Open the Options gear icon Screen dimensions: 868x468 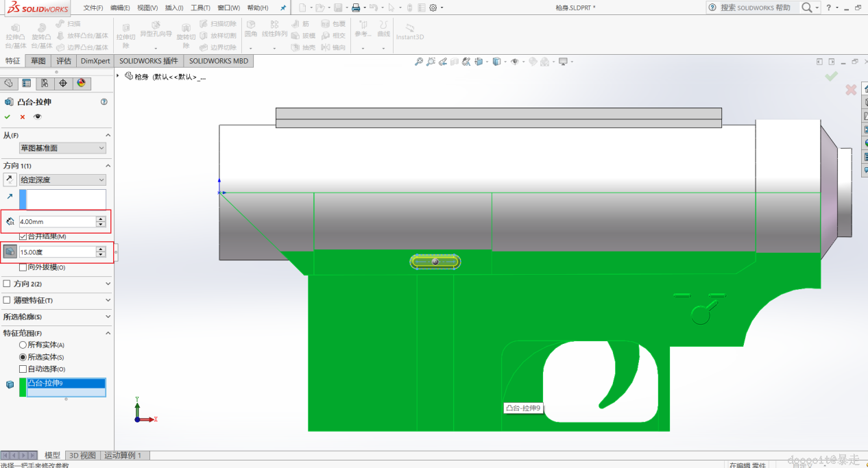(433, 8)
